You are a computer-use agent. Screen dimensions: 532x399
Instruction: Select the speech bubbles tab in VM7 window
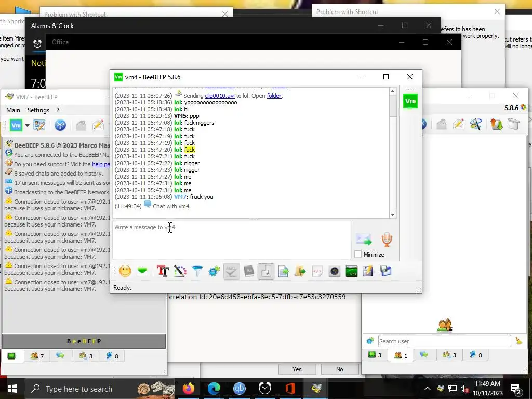(60, 356)
